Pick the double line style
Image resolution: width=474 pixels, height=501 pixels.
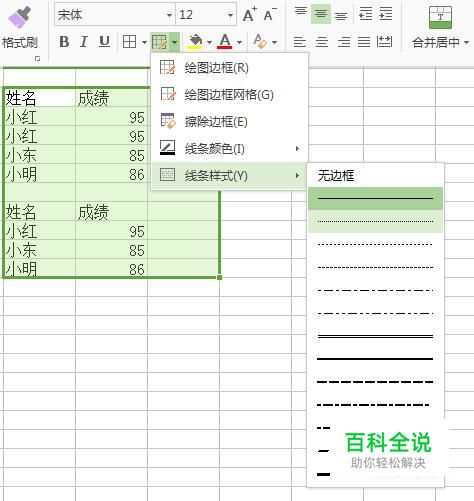point(375,336)
